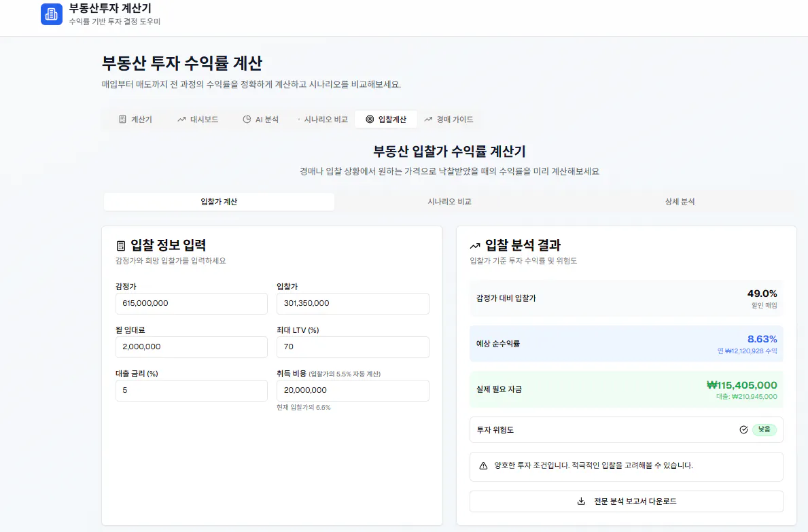Click the calculator icon in 계산기 tab

pyautogui.click(x=122, y=120)
